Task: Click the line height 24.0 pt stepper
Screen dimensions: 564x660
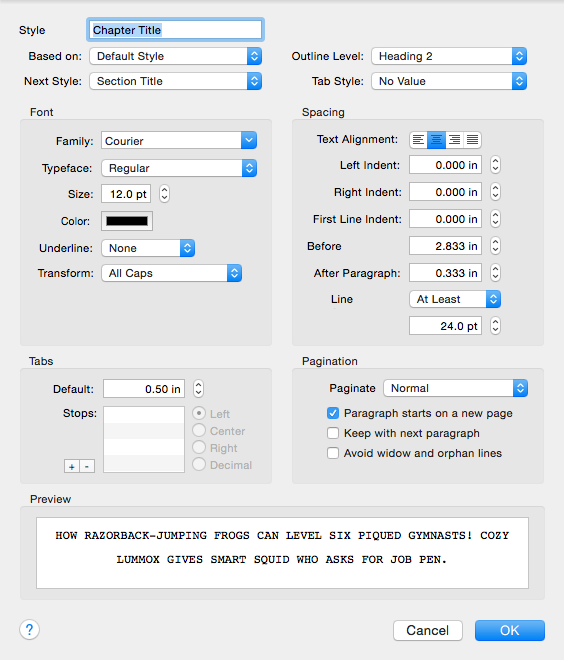Action: click(x=495, y=326)
